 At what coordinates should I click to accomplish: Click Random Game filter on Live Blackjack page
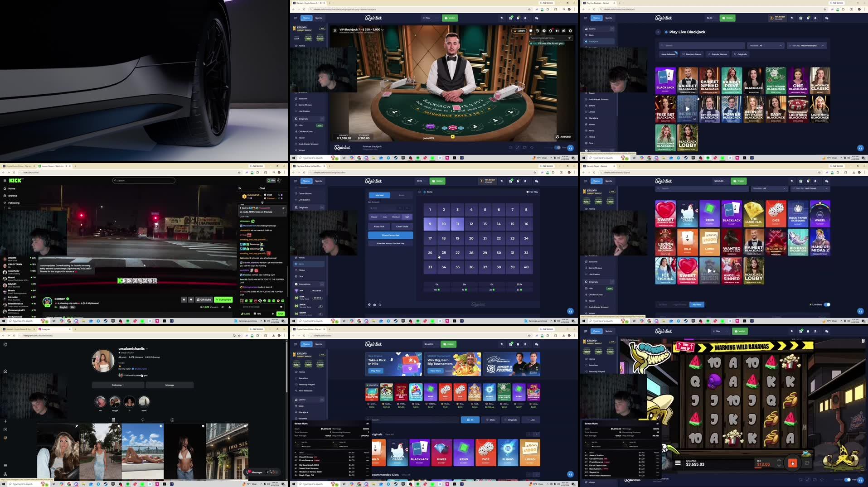(x=692, y=54)
